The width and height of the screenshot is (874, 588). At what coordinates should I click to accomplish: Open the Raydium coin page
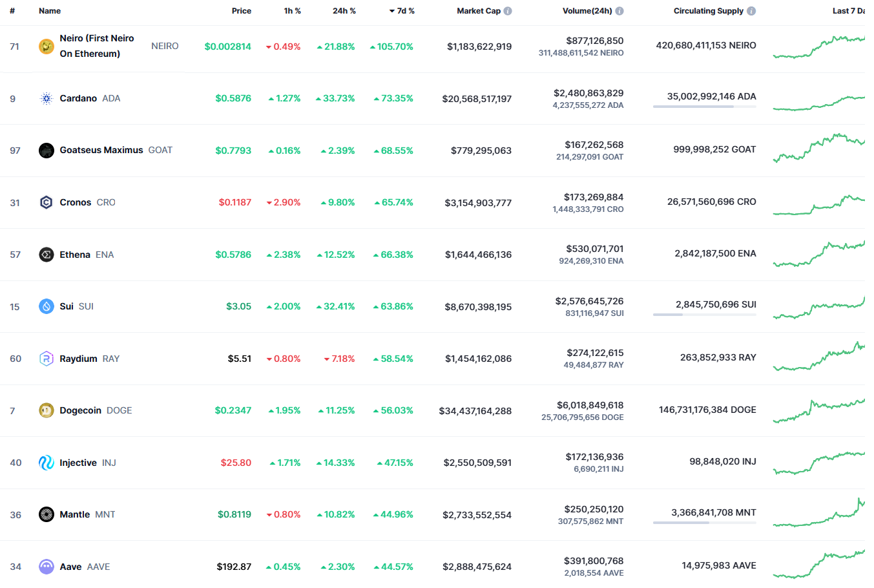(x=78, y=359)
